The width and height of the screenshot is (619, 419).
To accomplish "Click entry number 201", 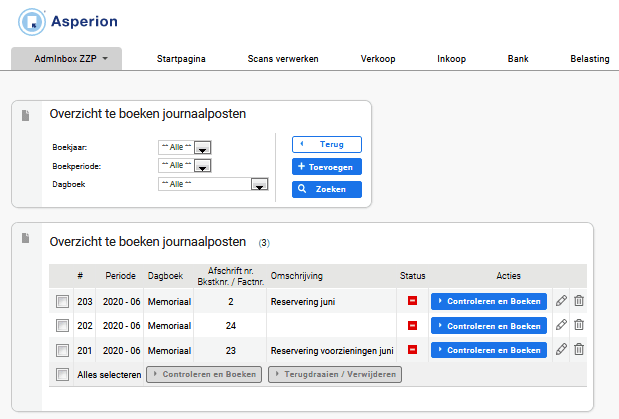I will [x=84, y=351].
